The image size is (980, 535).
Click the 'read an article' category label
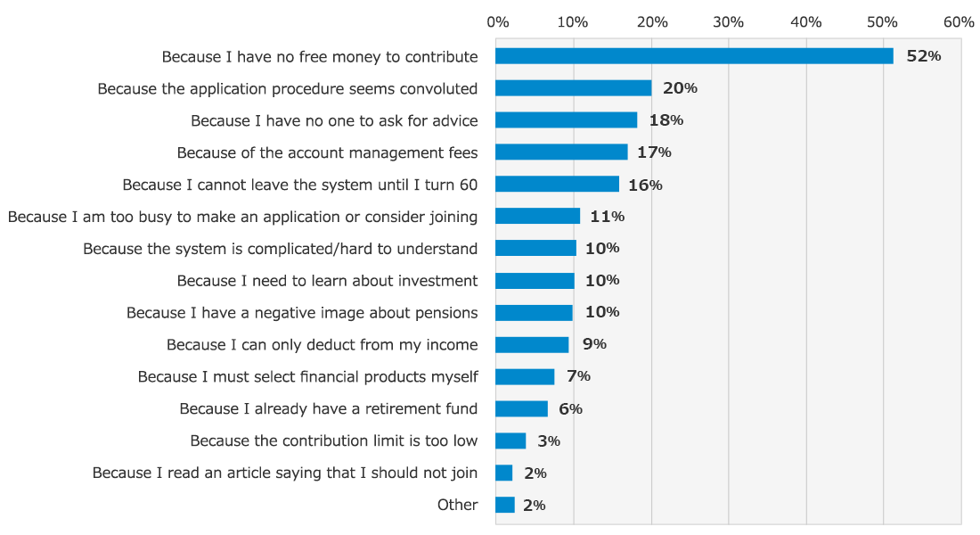pyautogui.click(x=285, y=473)
